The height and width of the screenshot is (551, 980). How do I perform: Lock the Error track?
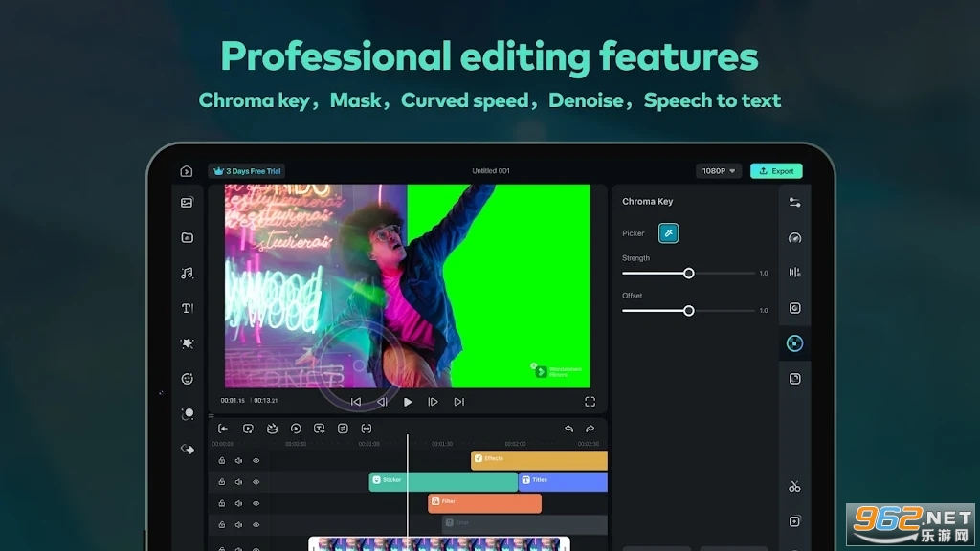pos(221,525)
